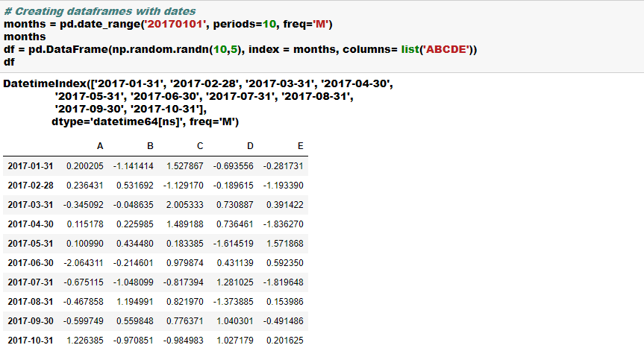The height and width of the screenshot is (348, 644).
Task: Click cell value 0.592350
Action: (285, 263)
